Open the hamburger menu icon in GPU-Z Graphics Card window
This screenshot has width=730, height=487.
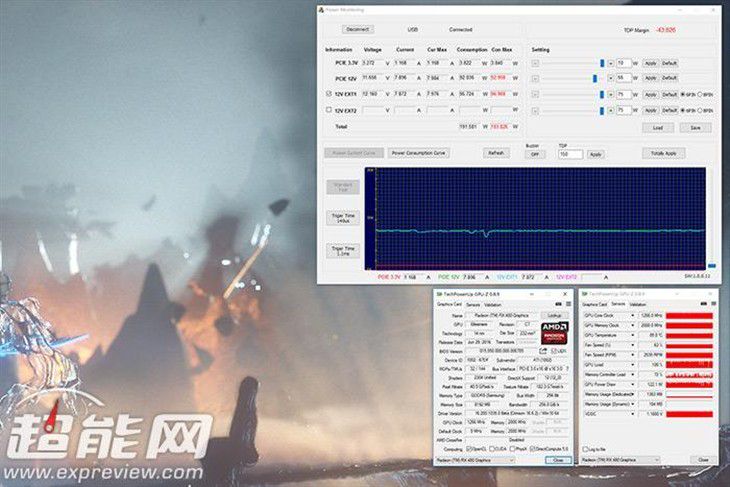(568, 304)
